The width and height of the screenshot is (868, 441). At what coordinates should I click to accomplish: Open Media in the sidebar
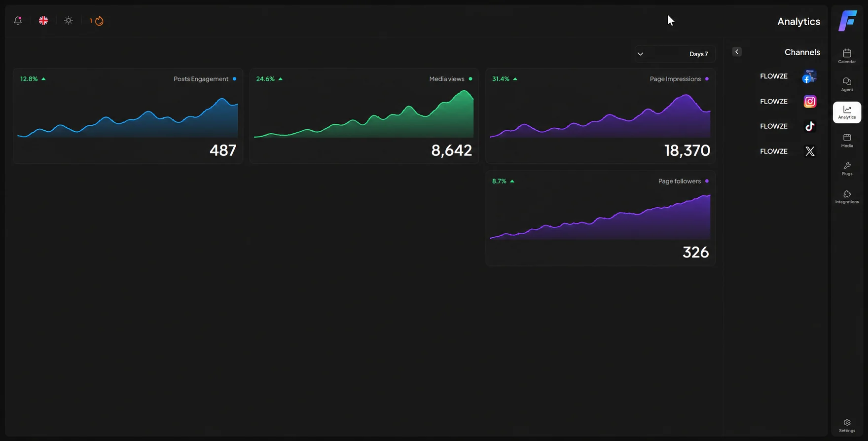coord(847,141)
